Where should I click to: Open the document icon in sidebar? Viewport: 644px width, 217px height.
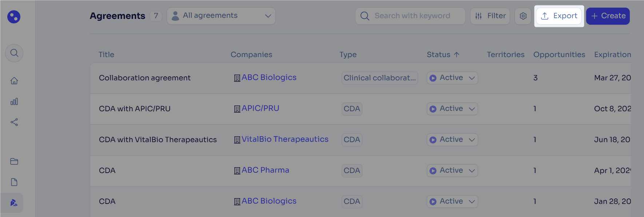pyautogui.click(x=14, y=182)
